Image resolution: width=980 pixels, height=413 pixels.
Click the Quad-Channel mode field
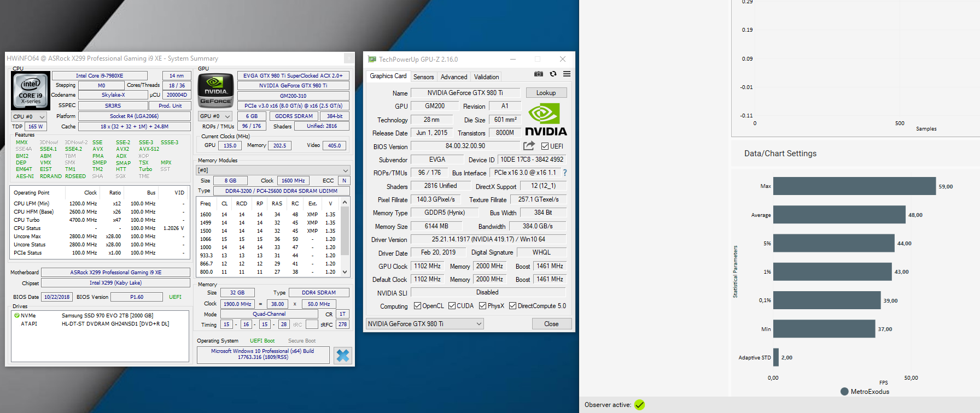point(269,314)
